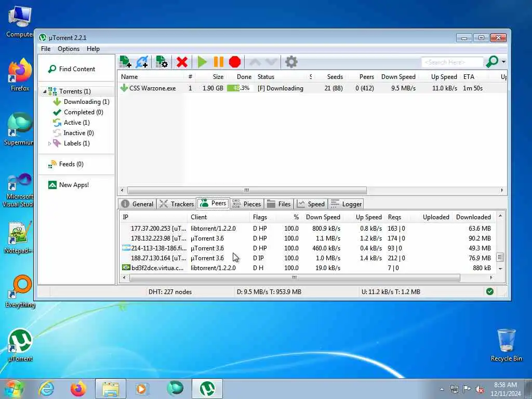Image resolution: width=532 pixels, height=399 pixels.
Task: Switch to the Peers tab
Action: pos(214,203)
